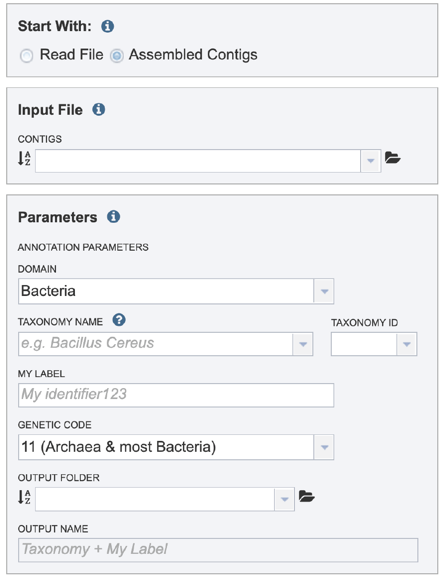Expand the Contigs dropdown arrow
The width and height of the screenshot is (447, 579).
tap(371, 161)
